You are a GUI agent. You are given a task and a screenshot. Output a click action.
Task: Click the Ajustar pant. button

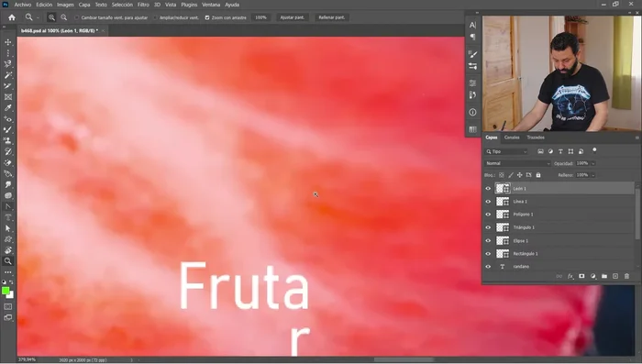click(293, 17)
